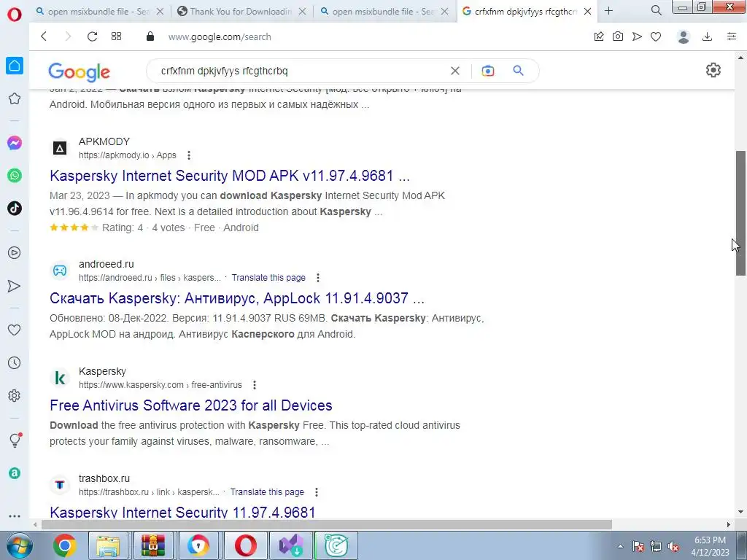The image size is (747, 560).
Task: Open 'Kaspersky Internet Security MOD APK' result
Action: pos(230,176)
